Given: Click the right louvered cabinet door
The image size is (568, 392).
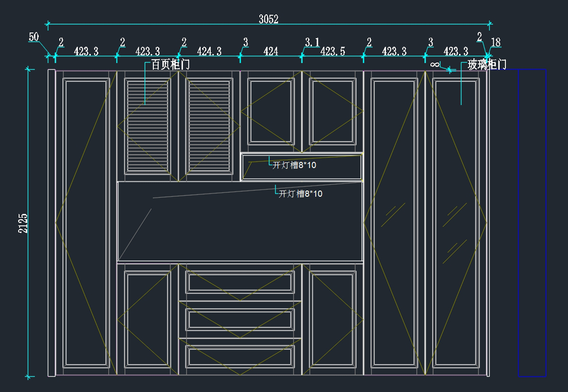Looking at the screenshot, I should [209, 125].
